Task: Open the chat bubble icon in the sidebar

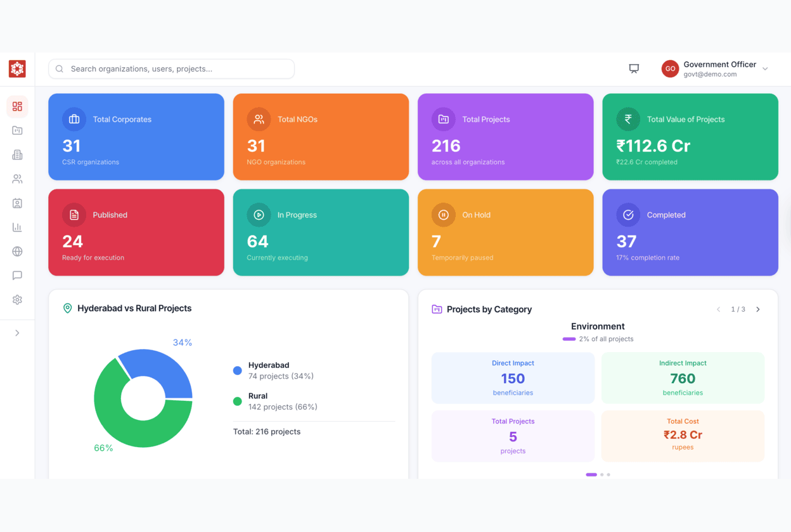Action: (x=17, y=275)
